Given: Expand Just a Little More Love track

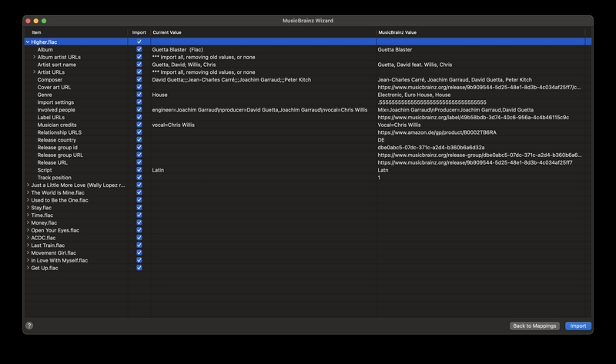Looking at the screenshot, I should point(28,185).
